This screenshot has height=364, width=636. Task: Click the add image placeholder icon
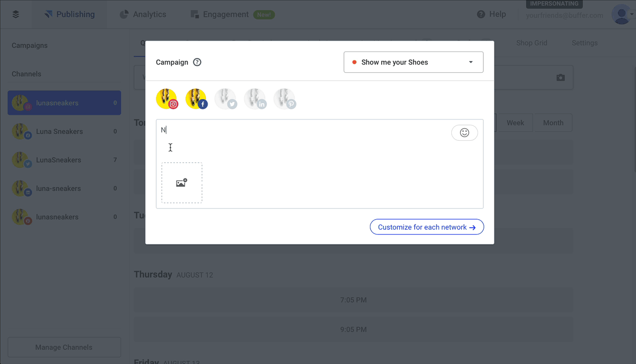click(x=182, y=183)
